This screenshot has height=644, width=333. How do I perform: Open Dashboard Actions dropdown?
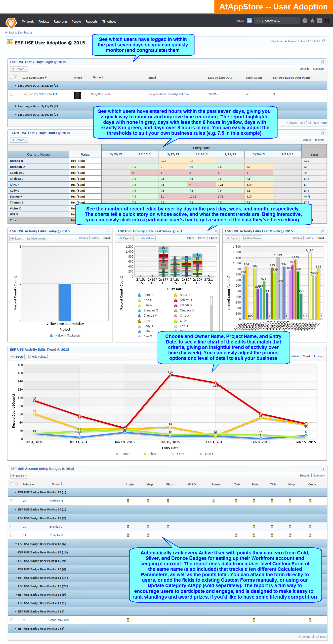284,41
